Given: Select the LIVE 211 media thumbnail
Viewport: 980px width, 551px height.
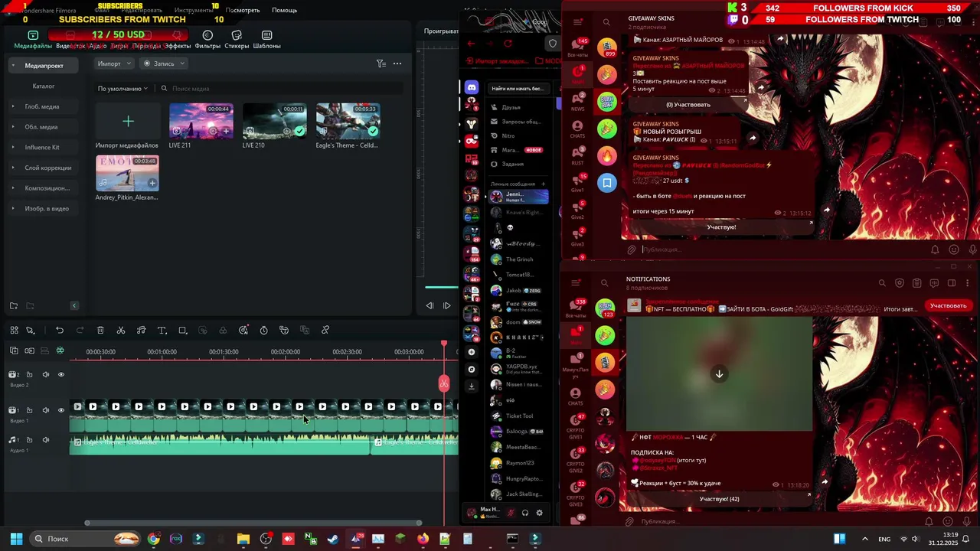Looking at the screenshot, I should point(201,121).
